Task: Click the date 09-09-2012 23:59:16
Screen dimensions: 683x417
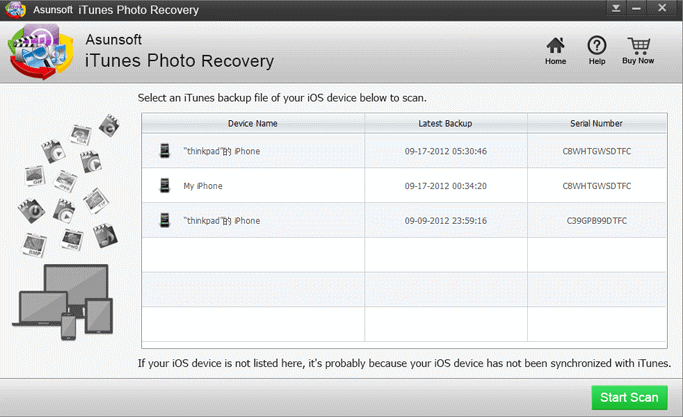Action: (x=446, y=221)
